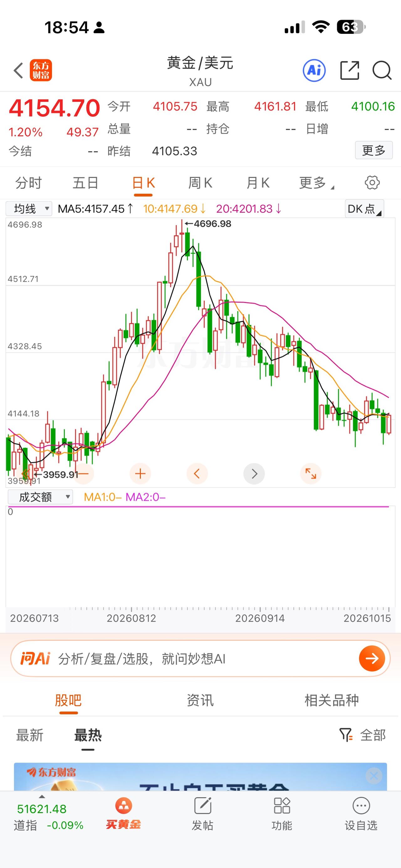This screenshot has width=401, height=868.
Task: Open the 全部 filter funnel icon
Action: 346,735
